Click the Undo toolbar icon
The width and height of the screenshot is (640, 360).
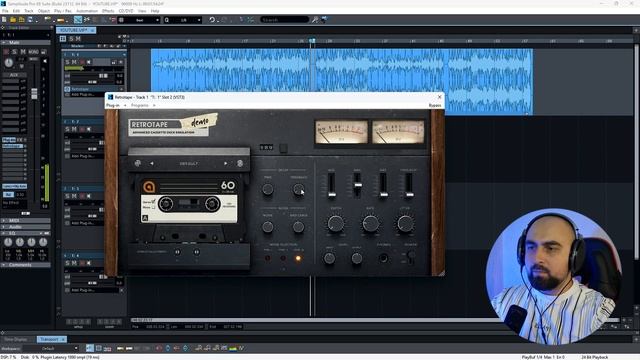(x=212, y=20)
